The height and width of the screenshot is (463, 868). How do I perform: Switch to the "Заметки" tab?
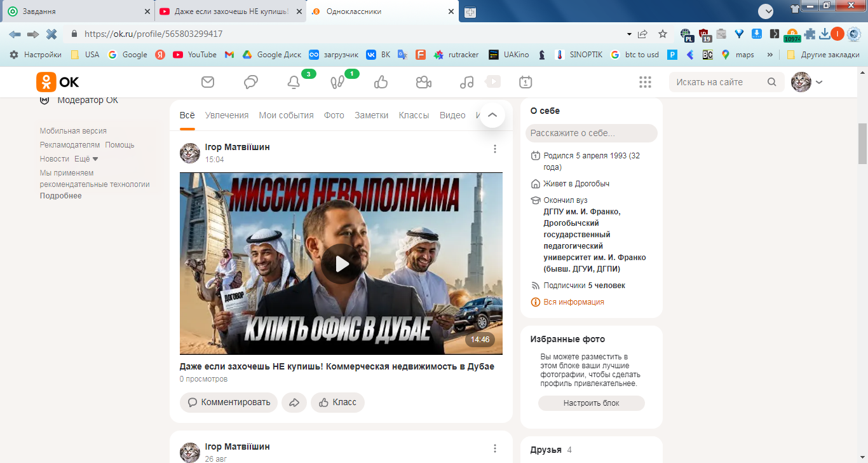point(371,115)
